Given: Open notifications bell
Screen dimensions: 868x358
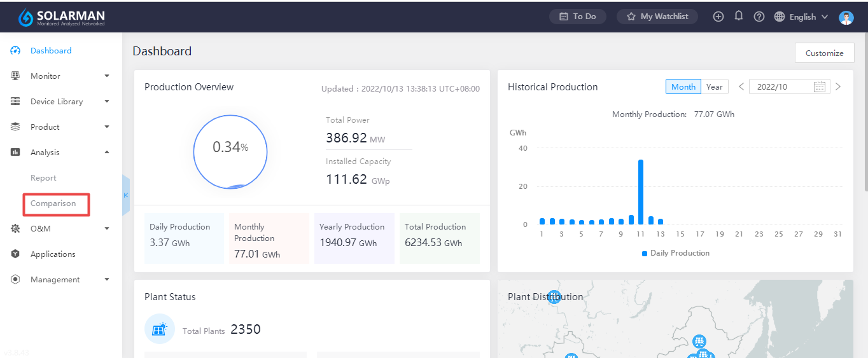Looking at the screenshot, I should pos(739,16).
